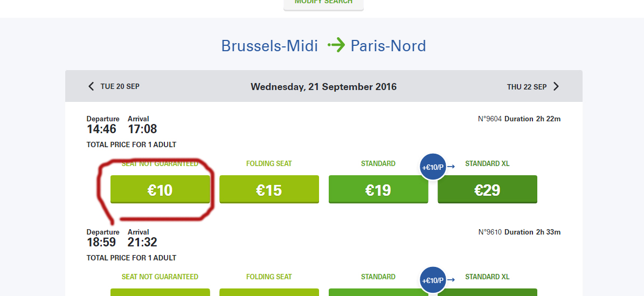
Task: Select 18:59 train Standard XL fare button
Action: (487, 292)
